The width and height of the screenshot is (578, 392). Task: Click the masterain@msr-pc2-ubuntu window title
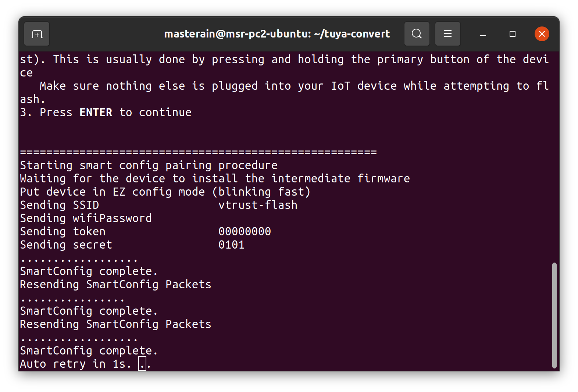tap(276, 34)
